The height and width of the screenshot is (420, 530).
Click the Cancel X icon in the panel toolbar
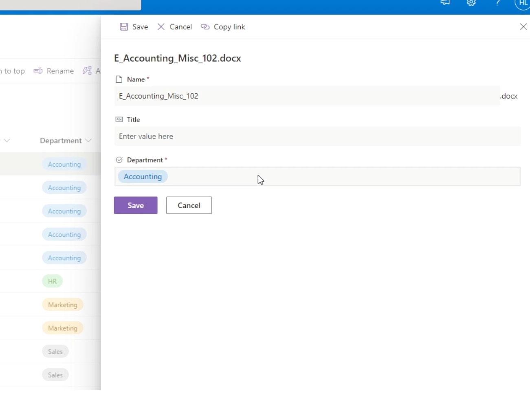pos(161,27)
